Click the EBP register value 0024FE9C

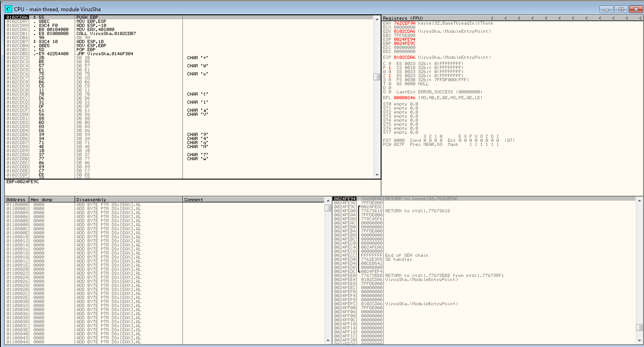click(x=404, y=44)
